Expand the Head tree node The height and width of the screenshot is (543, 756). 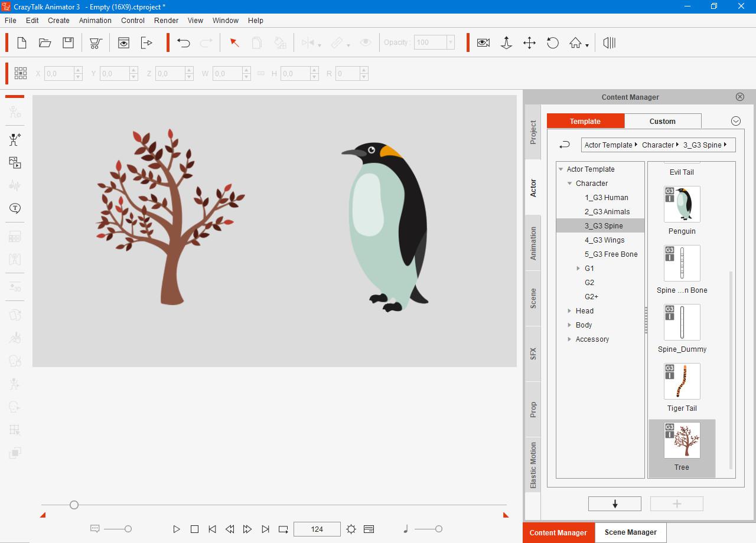click(569, 311)
